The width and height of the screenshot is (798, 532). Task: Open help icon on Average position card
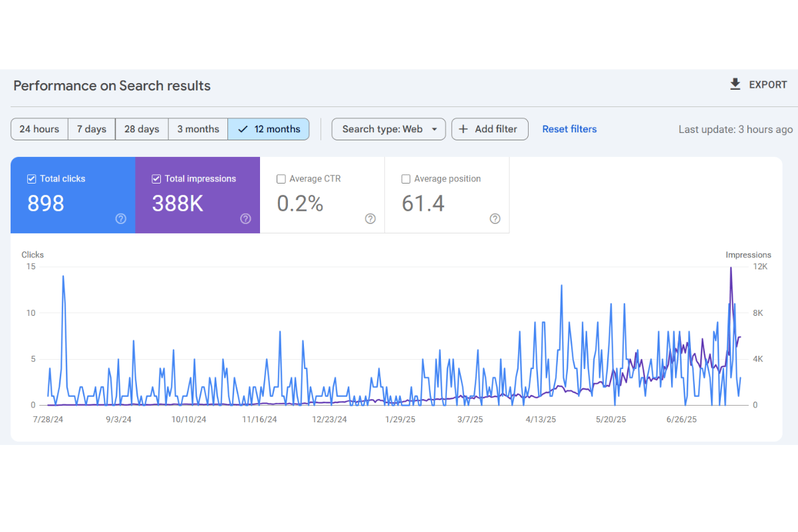(x=495, y=219)
